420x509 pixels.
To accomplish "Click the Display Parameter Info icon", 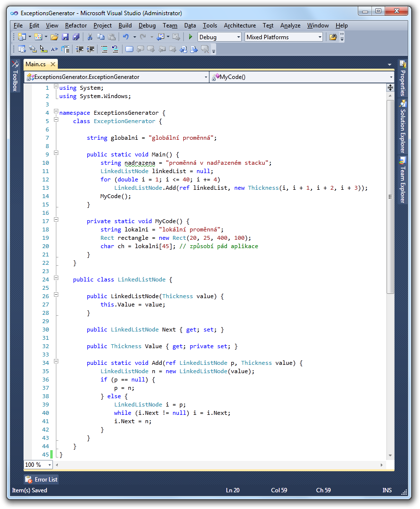I will (33, 50).
